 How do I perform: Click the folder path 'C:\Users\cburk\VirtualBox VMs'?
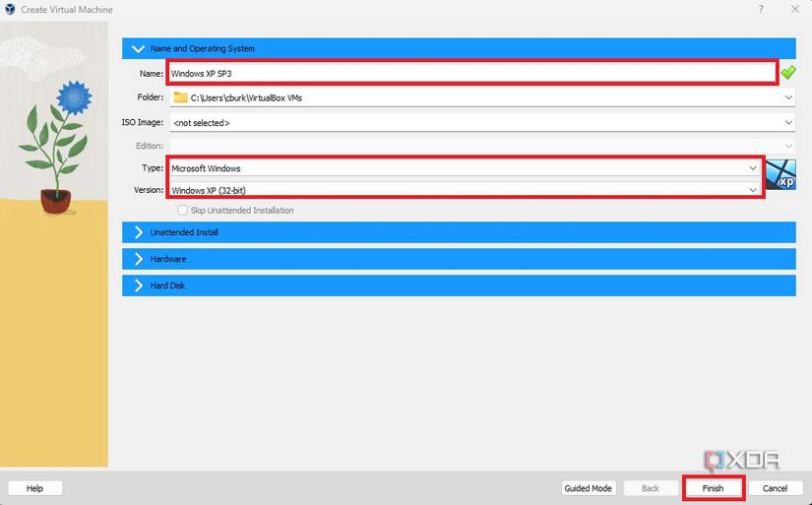pos(246,97)
